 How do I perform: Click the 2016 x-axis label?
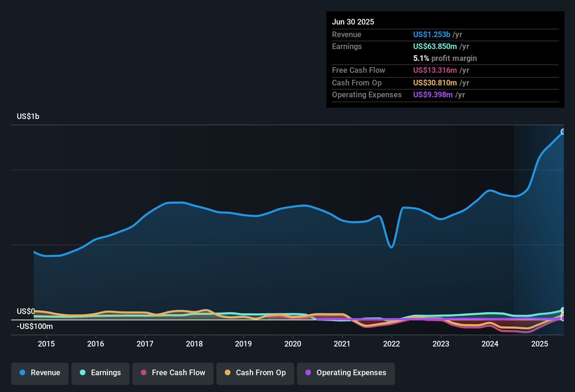pos(96,344)
